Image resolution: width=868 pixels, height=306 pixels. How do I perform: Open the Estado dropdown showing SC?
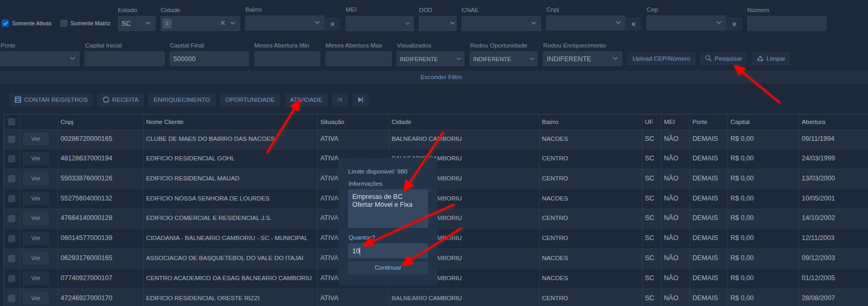(x=137, y=23)
